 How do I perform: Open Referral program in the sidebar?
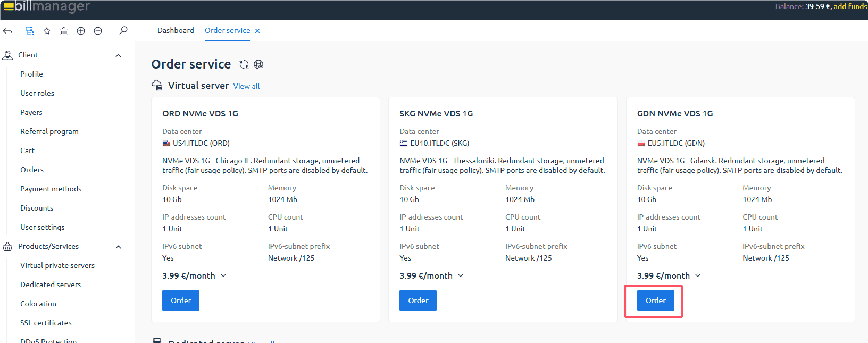click(49, 131)
